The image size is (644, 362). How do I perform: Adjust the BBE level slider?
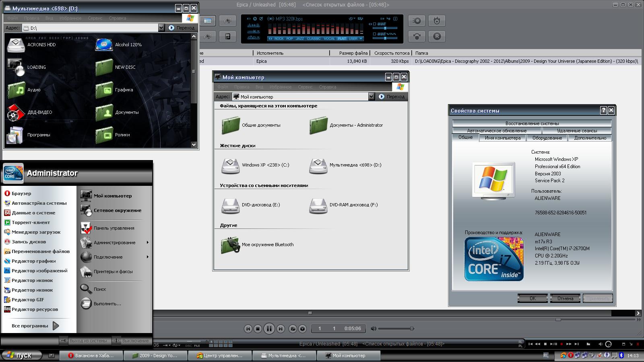[385, 28]
